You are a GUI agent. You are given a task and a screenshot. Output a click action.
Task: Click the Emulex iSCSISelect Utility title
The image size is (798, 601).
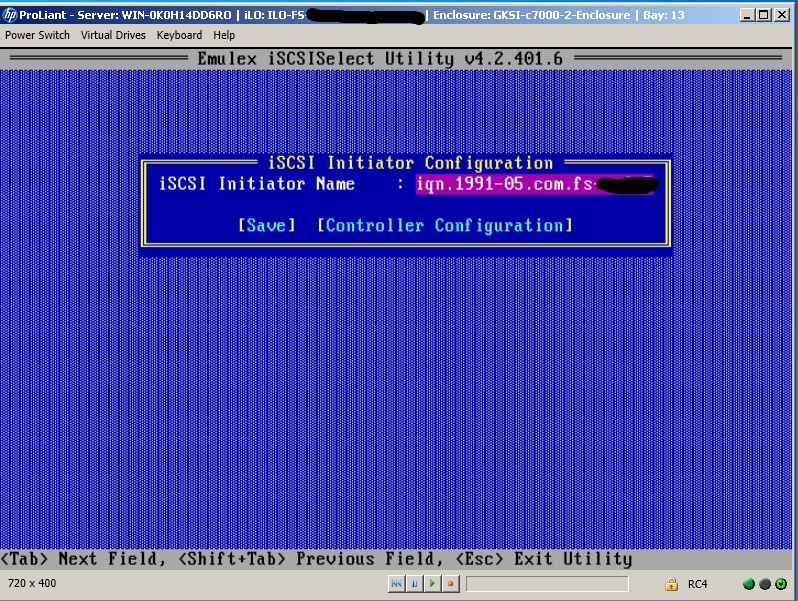tap(380, 59)
